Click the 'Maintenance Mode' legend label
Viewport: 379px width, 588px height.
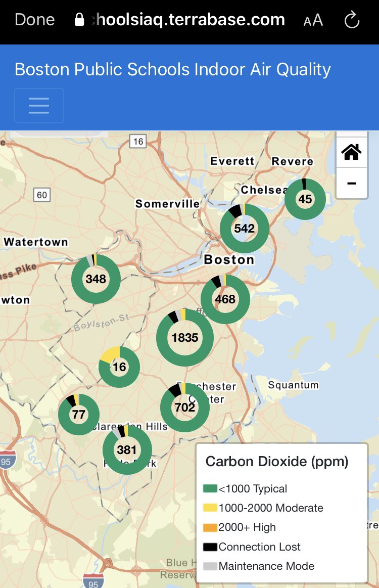coord(266,566)
